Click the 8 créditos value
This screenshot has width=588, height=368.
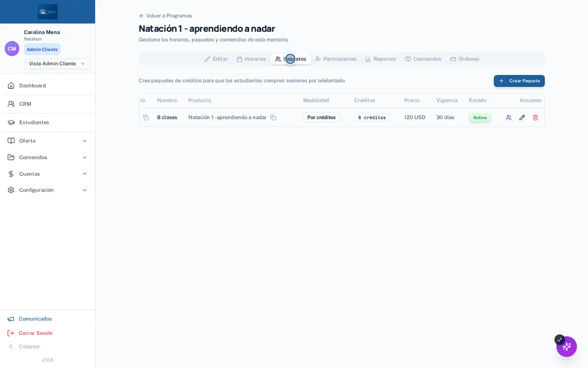[x=372, y=118]
